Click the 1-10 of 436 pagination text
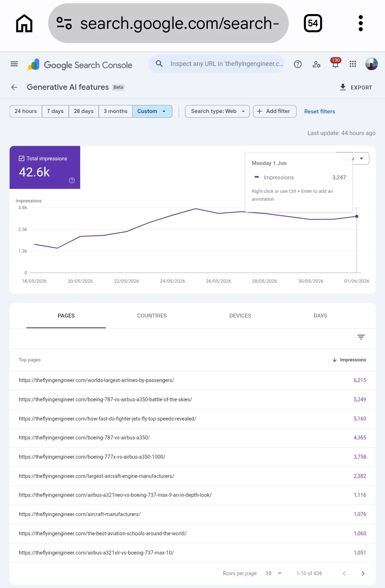Image resolution: width=385 pixels, height=588 pixels. pyautogui.click(x=309, y=573)
